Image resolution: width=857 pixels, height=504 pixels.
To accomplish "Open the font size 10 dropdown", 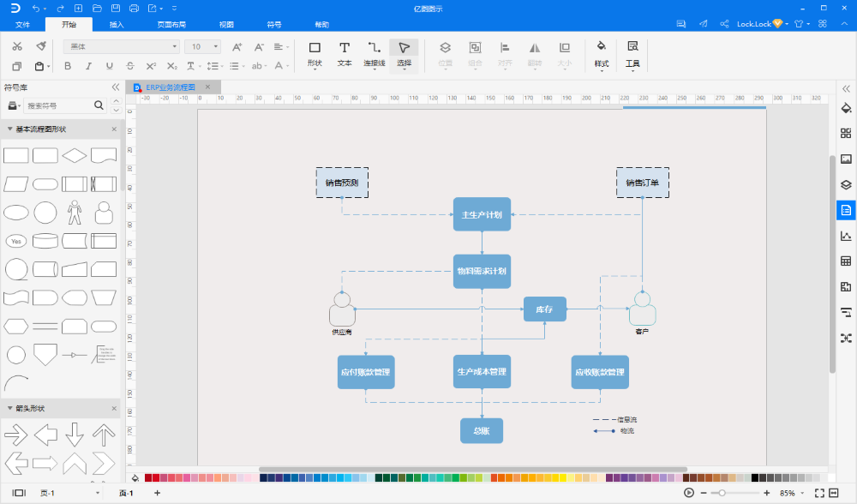I will tap(202, 46).
